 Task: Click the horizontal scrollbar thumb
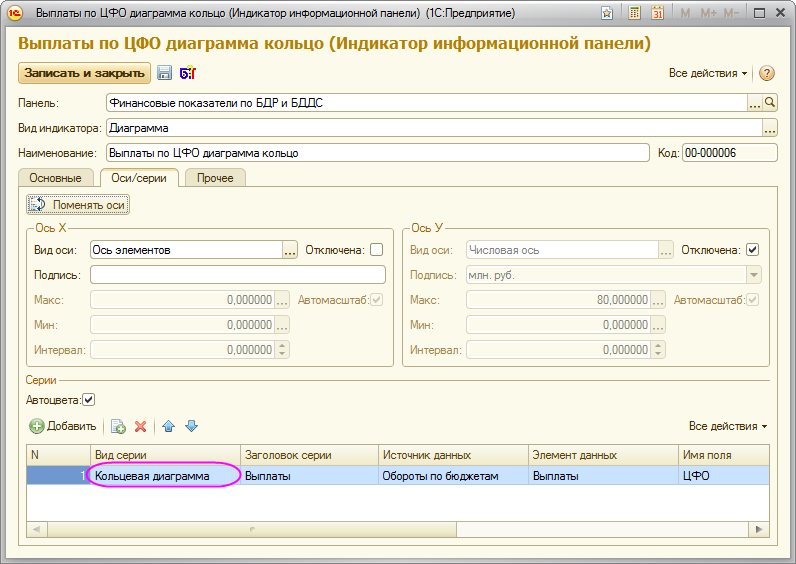coord(252,529)
